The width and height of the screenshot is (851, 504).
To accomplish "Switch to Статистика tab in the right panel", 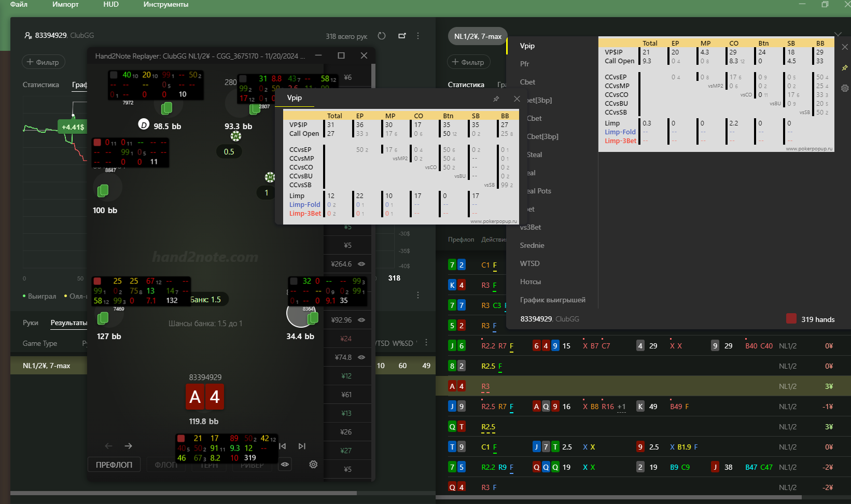I will tap(466, 85).
